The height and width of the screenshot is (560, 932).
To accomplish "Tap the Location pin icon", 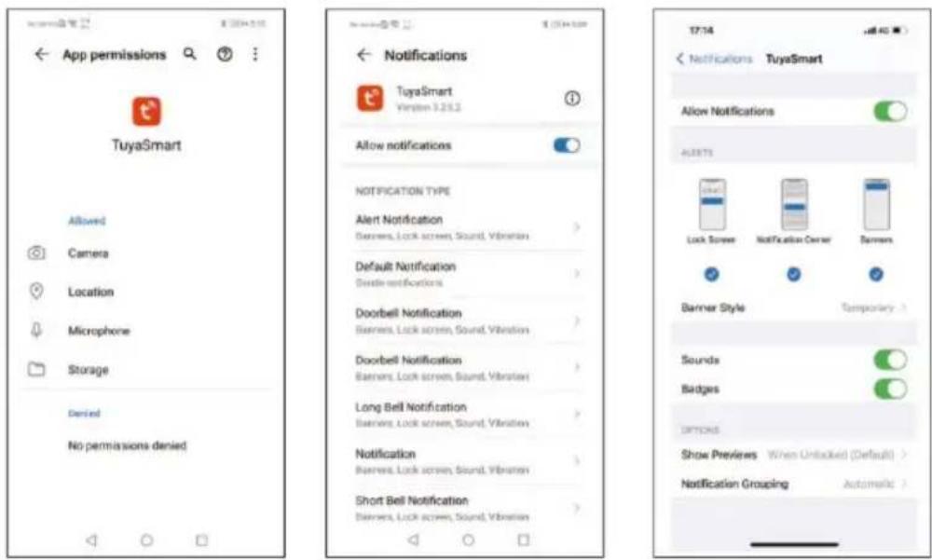I will pos(36,292).
